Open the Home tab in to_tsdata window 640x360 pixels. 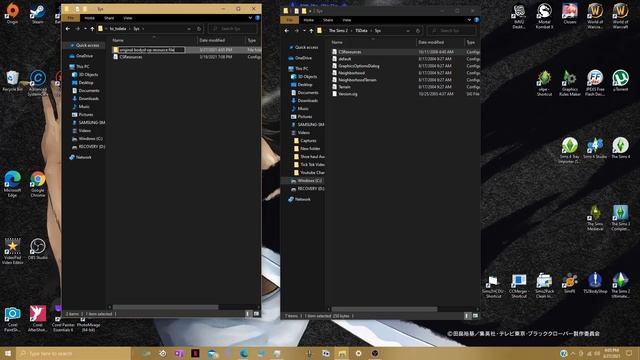coord(89,18)
